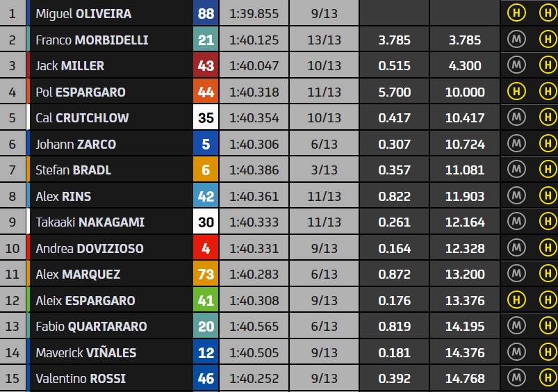Click Alex Rins' grey M tyre icon
558x392 pixels.
(x=516, y=195)
